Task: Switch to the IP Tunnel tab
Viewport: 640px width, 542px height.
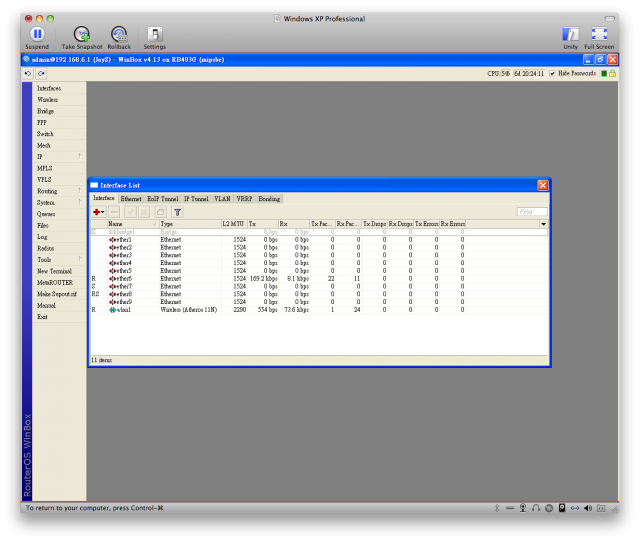Action: 196,199
